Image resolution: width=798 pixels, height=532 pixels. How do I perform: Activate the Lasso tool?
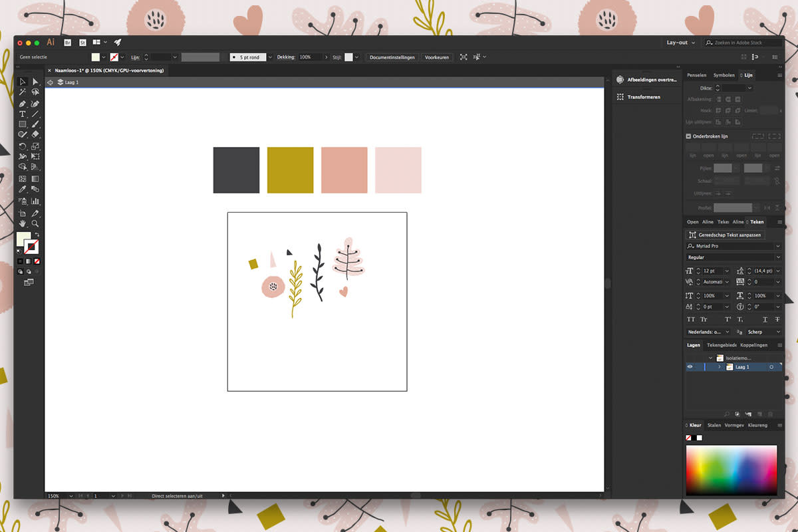35,92
